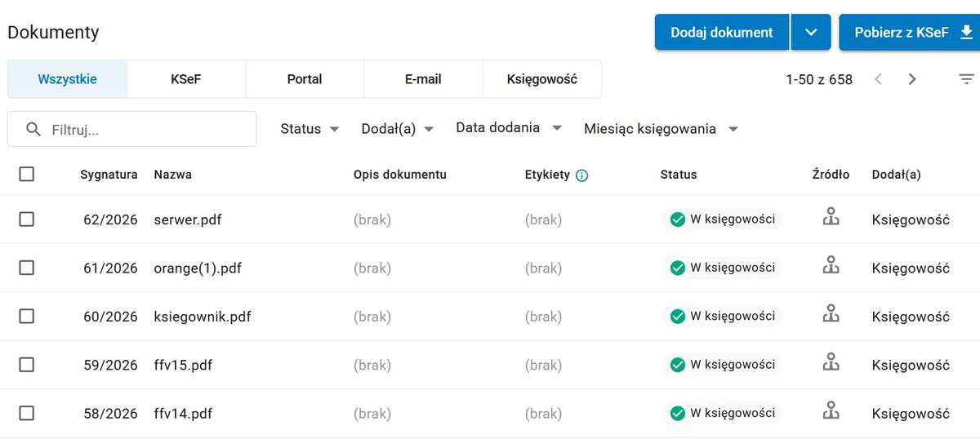
Task: Click the Status column header
Action: (x=679, y=175)
